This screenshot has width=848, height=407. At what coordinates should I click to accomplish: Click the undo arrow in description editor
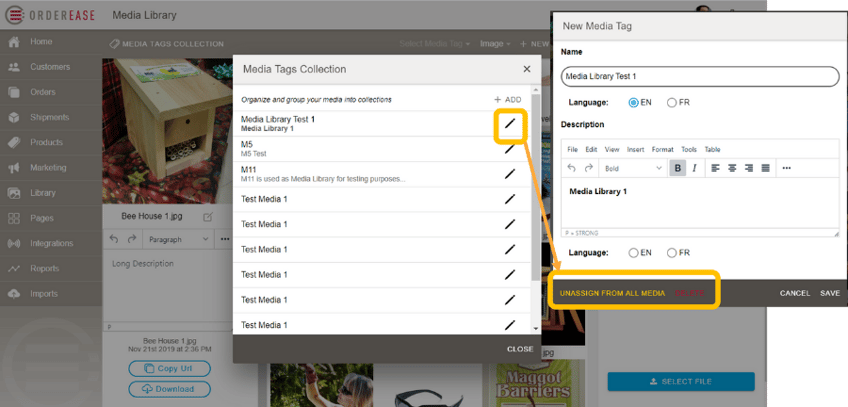(x=572, y=168)
